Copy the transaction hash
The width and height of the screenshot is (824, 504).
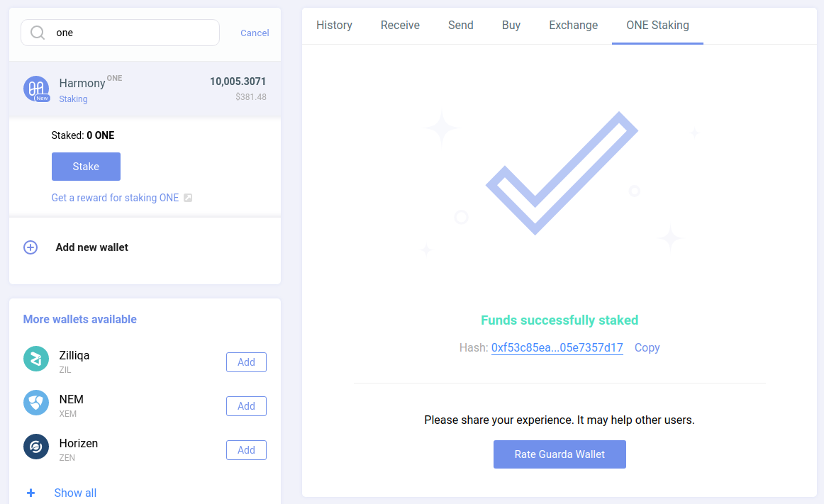pos(647,348)
